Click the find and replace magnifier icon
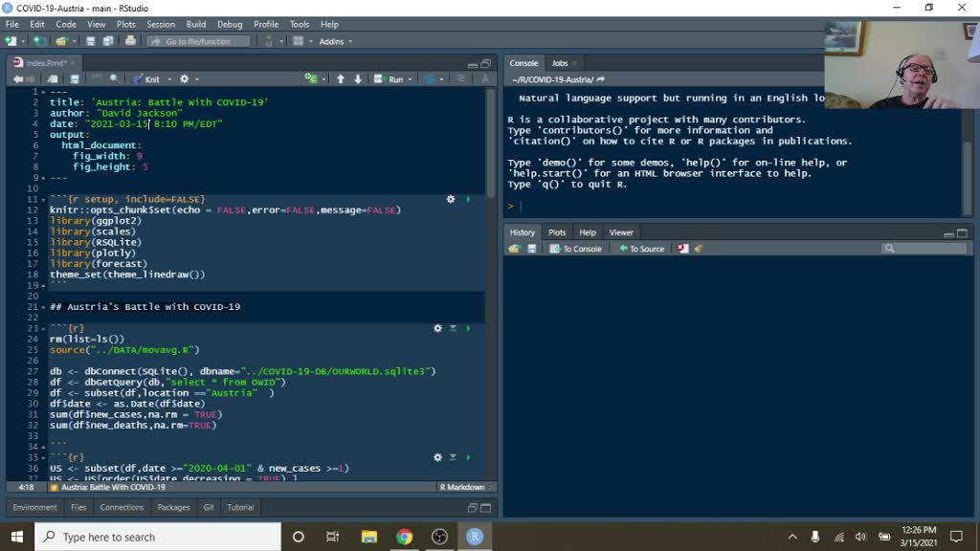The height and width of the screenshot is (551, 980). [115, 79]
